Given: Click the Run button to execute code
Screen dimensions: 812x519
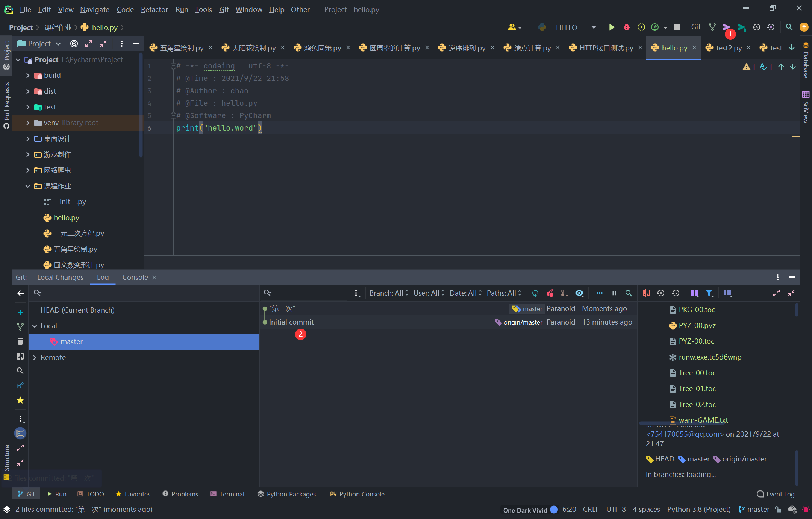Looking at the screenshot, I should [612, 28].
